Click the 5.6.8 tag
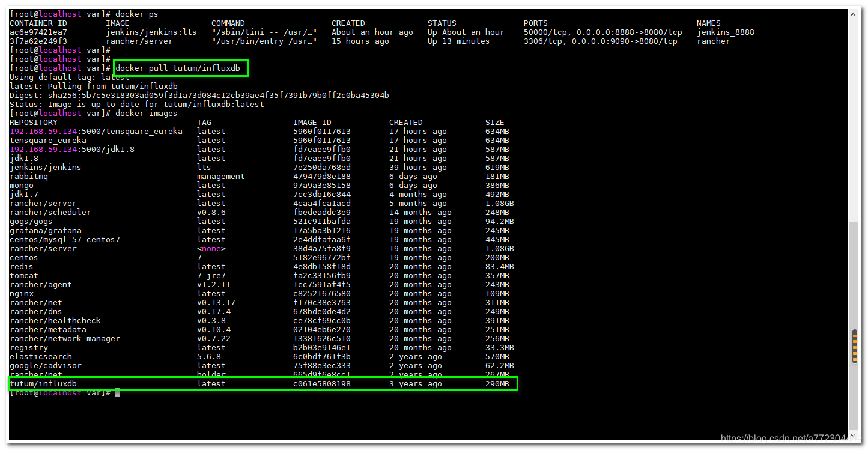This screenshot has height=450, width=868. pyautogui.click(x=209, y=357)
